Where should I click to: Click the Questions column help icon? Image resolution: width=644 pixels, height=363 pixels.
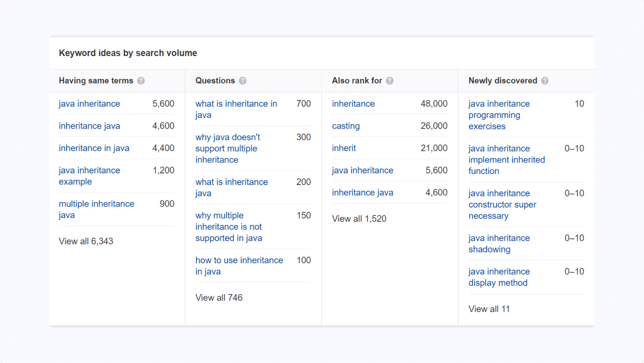coord(242,81)
